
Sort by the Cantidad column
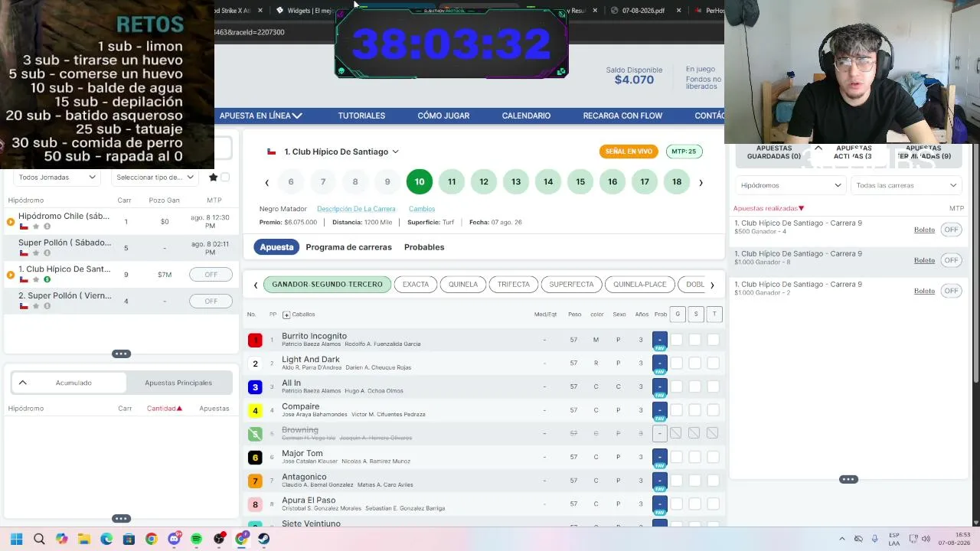164,409
